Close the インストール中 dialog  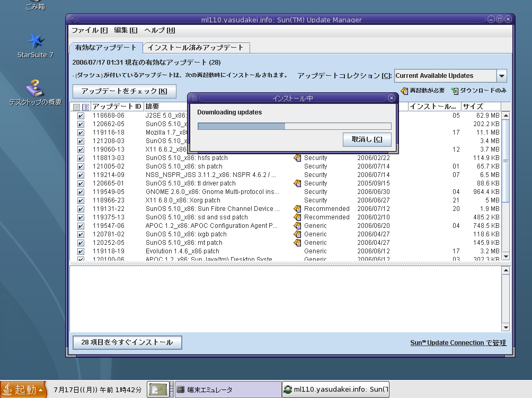point(391,98)
